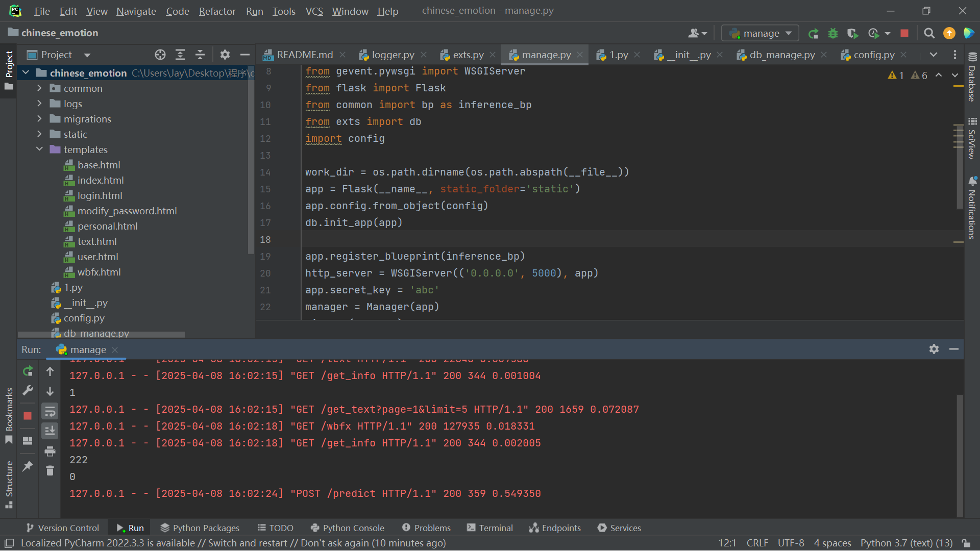
Task: Open Search Everywhere magnifier icon
Action: point(929,34)
